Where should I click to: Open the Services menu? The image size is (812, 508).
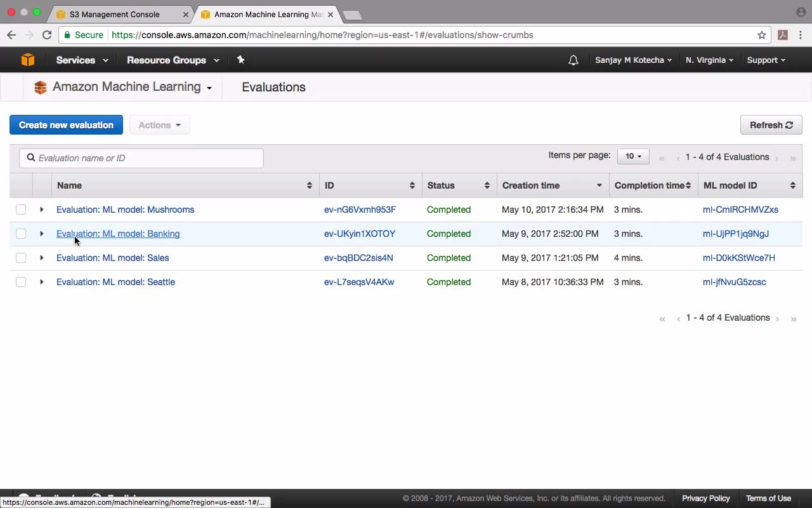(x=82, y=60)
